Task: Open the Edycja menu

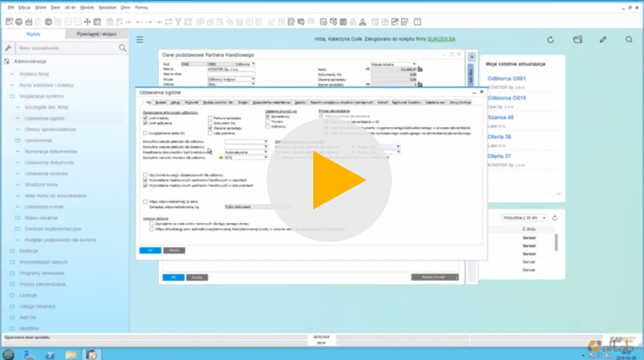Action: tap(25, 7)
